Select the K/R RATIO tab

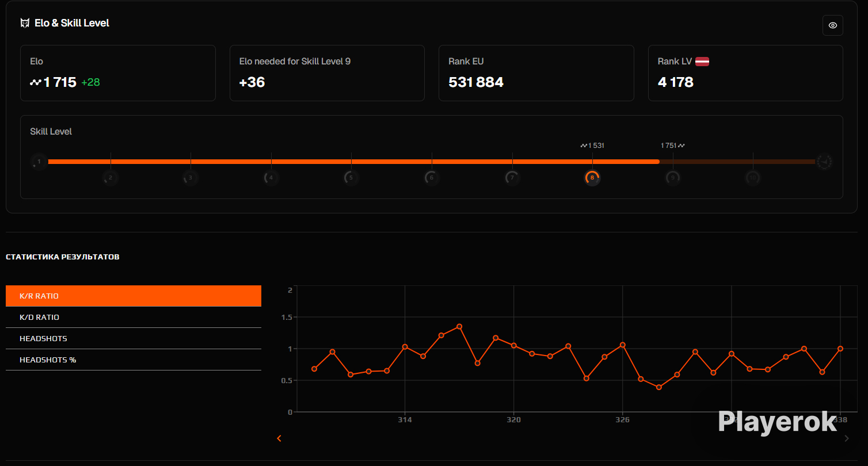(x=134, y=296)
